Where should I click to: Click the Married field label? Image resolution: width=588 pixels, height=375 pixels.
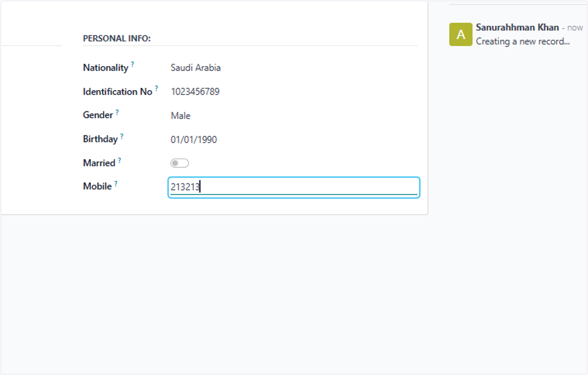pos(99,163)
